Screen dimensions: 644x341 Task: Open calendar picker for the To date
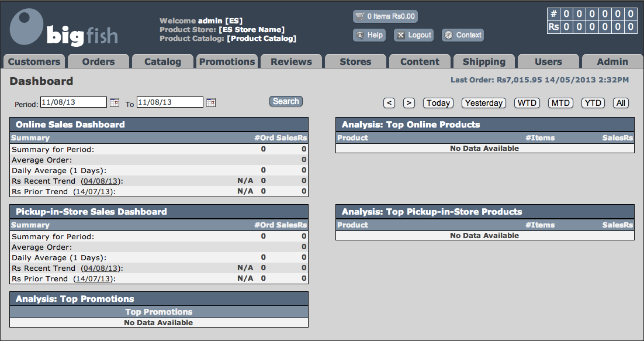point(211,102)
